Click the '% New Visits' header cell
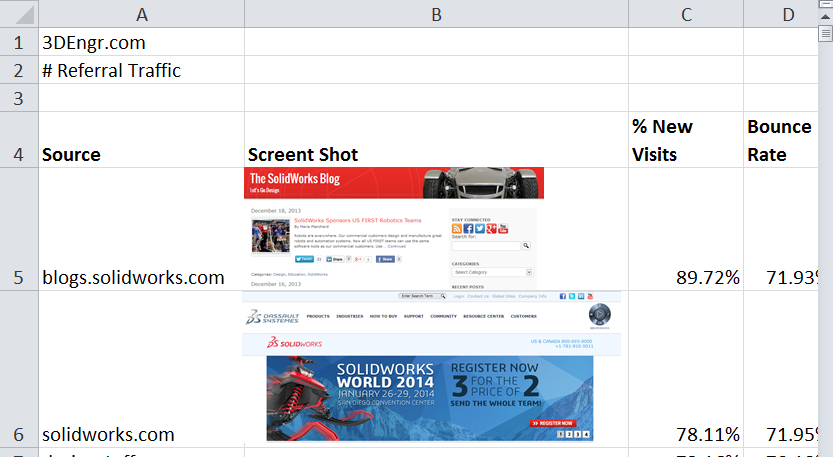This screenshot has height=457, width=833. pos(686,140)
